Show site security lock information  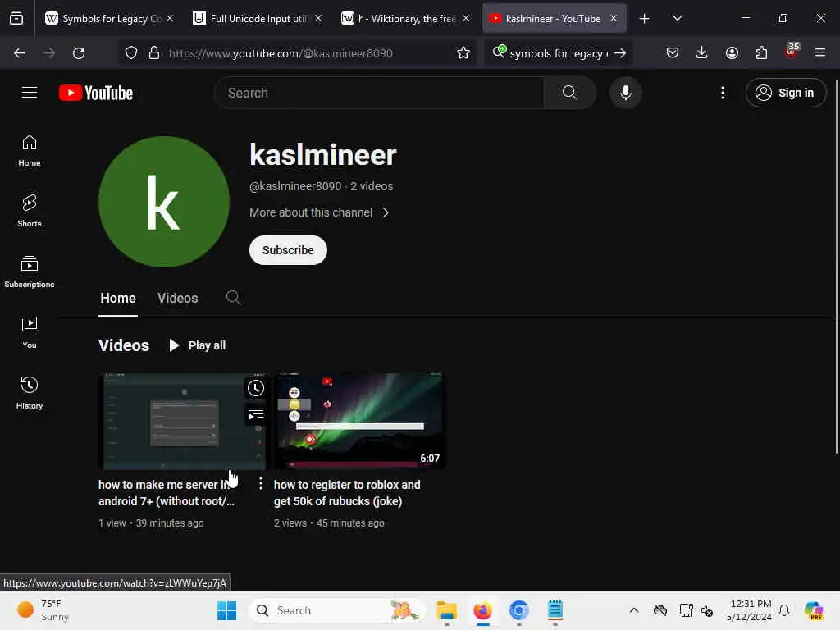click(x=154, y=53)
